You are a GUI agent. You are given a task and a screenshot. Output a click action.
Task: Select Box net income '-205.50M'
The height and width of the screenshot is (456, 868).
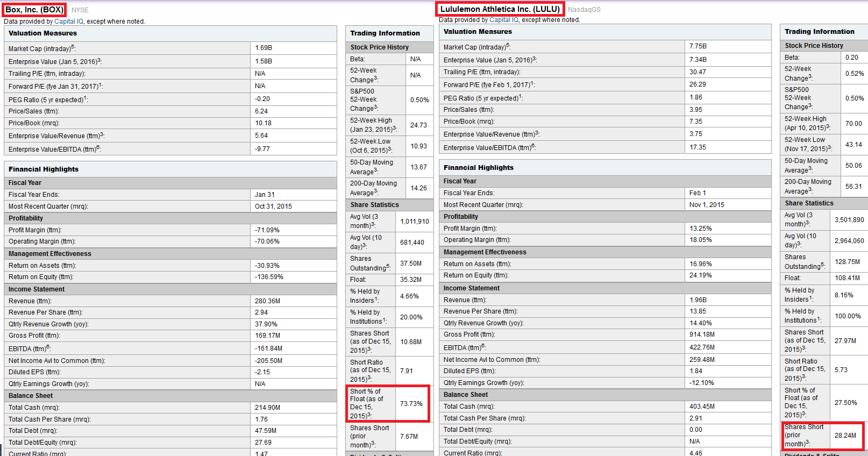tap(268, 361)
